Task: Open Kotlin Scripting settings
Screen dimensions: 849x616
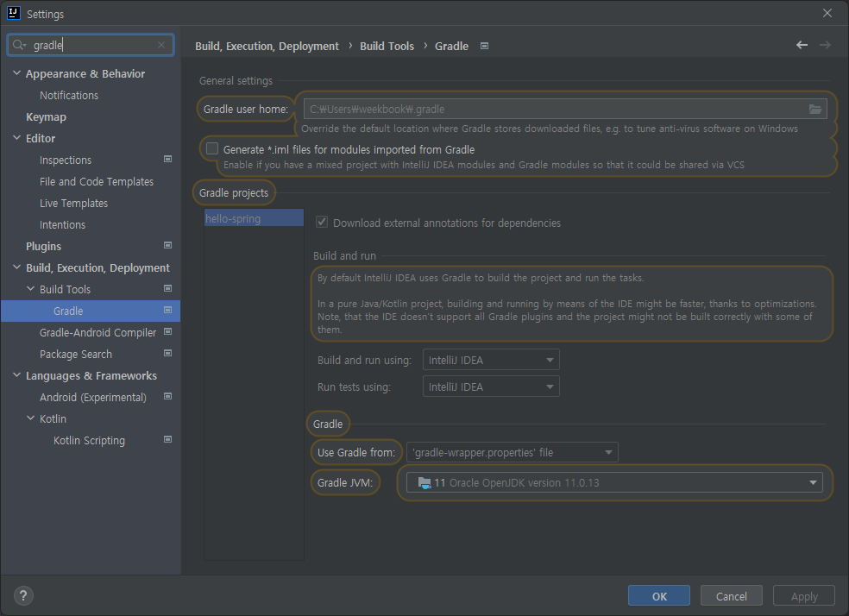Action: click(x=89, y=441)
